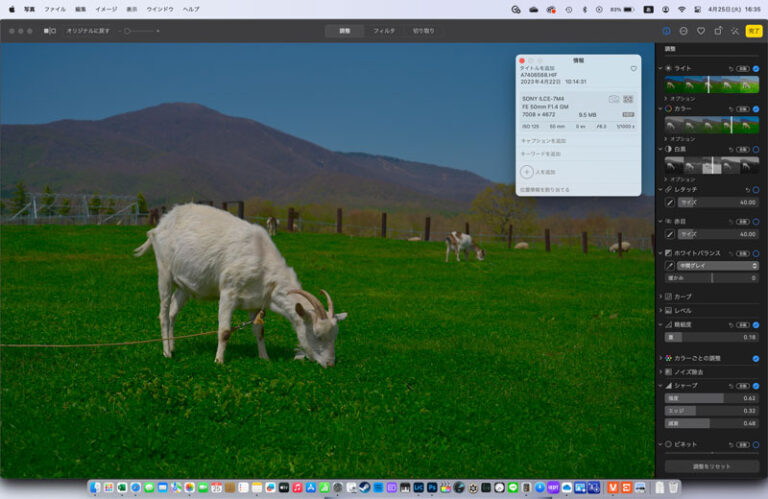The width and height of the screenshot is (768, 499).
Task: Toggle the before/after compare view icon
Action: (x=50, y=31)
